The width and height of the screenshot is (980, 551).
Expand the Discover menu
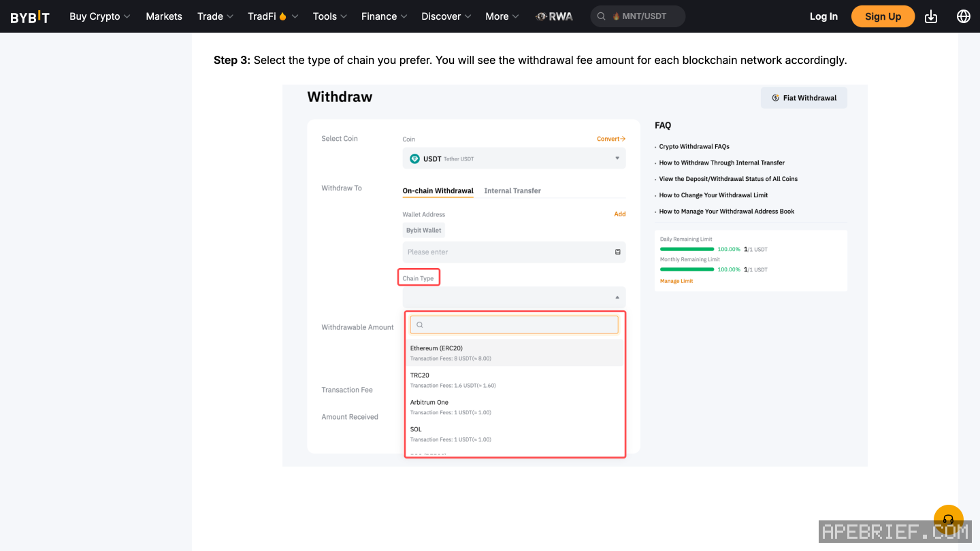click(x=446, y=16)
